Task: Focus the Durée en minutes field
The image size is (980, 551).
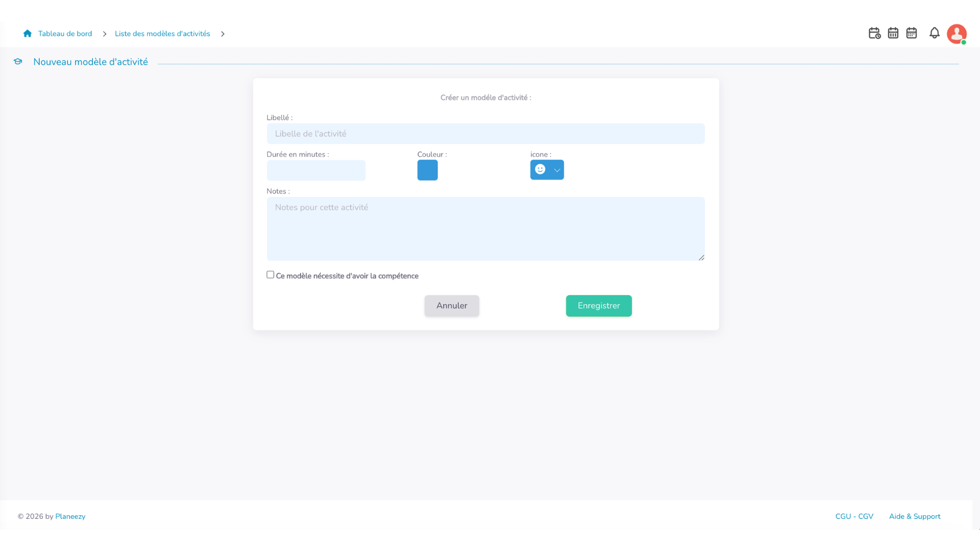Action: coord(316,170)
